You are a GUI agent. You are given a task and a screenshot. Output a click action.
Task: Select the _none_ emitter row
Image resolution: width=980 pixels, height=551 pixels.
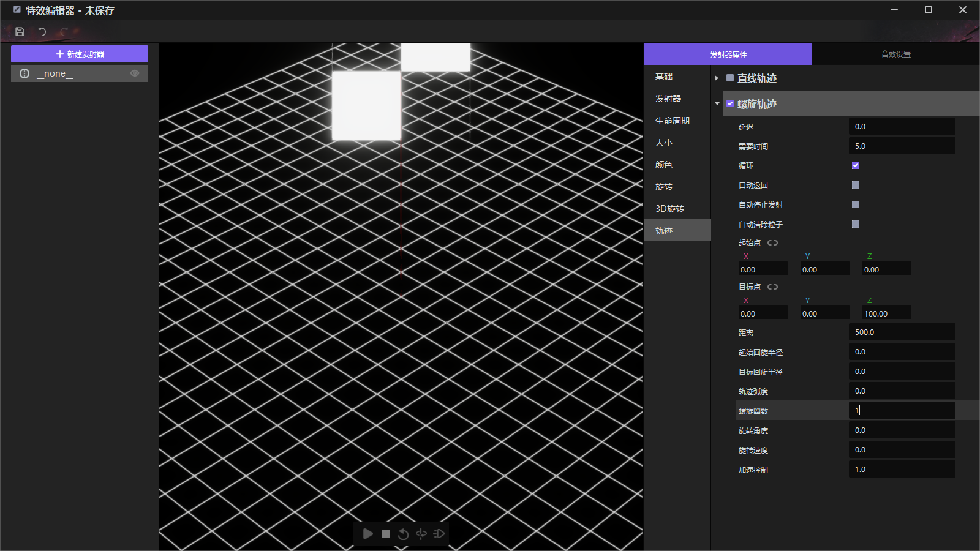(80, 73)
